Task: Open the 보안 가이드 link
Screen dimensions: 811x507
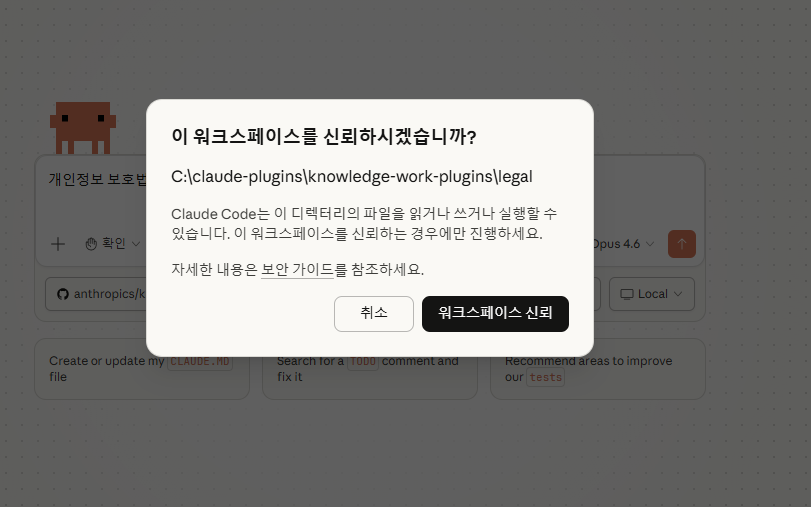Action: [297, 270]
